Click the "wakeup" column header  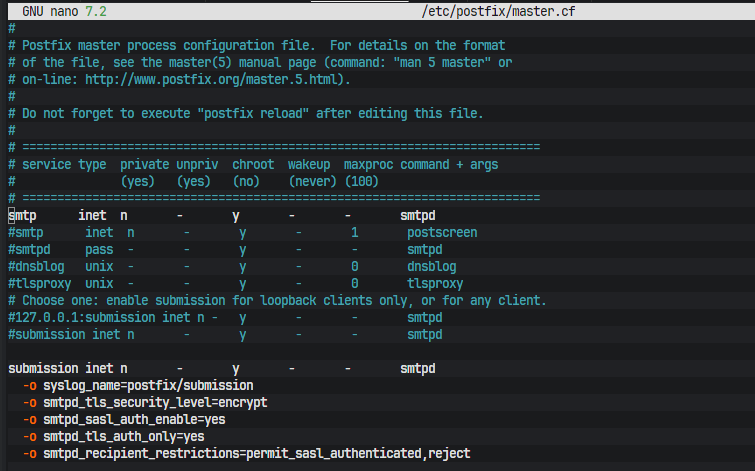pyautogui.click(x=308, y=164)
